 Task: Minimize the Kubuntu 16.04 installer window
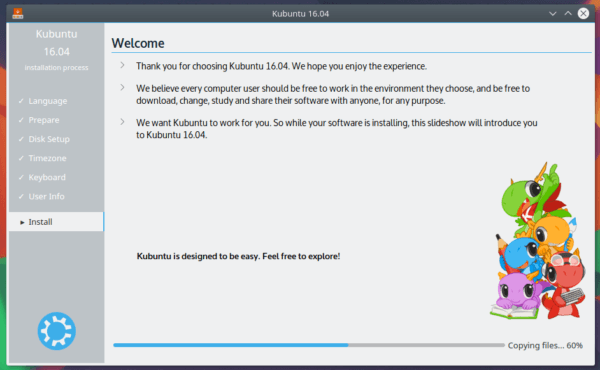(x=553, y=14)
